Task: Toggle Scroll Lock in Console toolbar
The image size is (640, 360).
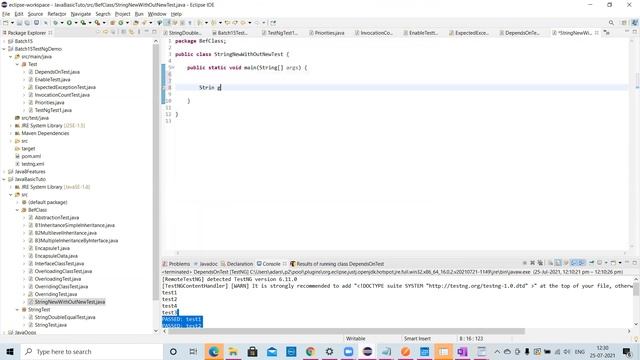Action: (x=558, y=263)
